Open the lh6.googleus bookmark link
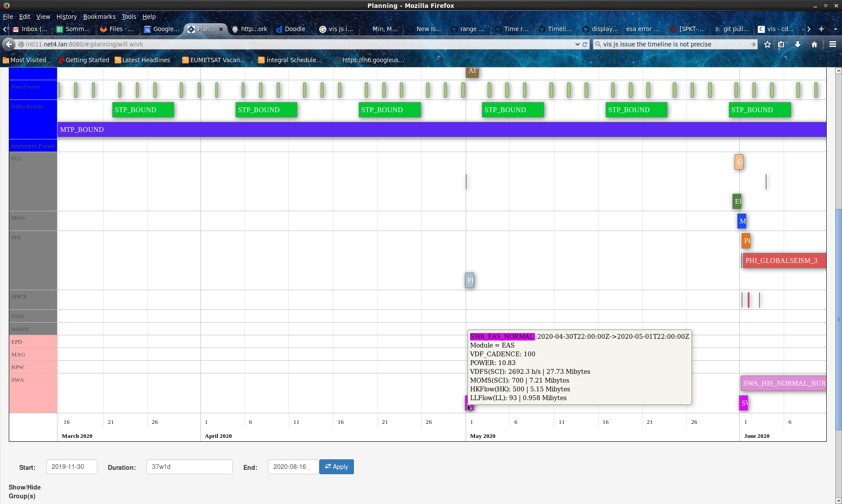Image resolution: width=842 pixels, height=504 pixels. (373, 60)
